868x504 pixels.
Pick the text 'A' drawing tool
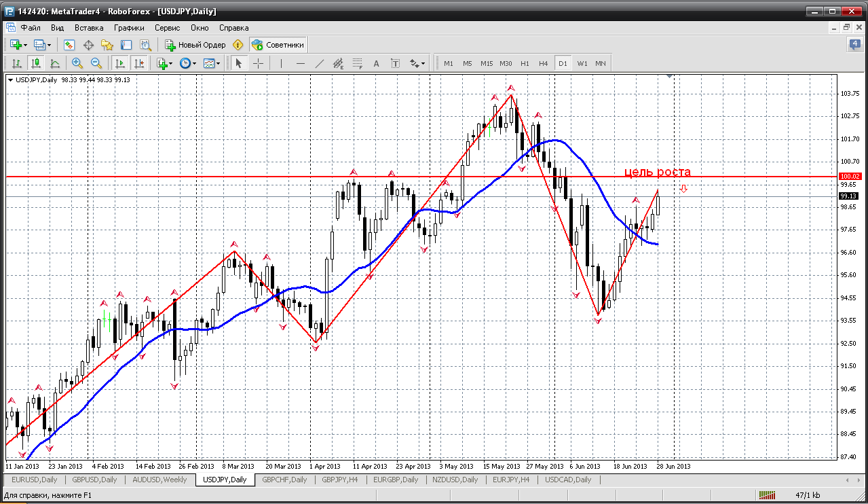[x=377, y=63]
